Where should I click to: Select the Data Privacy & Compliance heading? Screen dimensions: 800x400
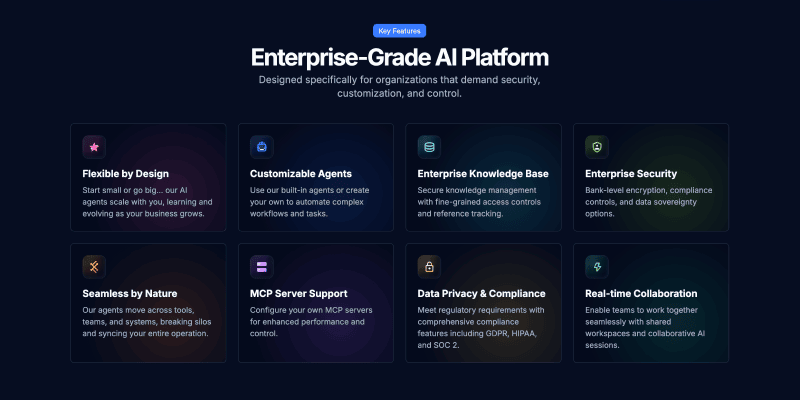click(x=482, y=293)
